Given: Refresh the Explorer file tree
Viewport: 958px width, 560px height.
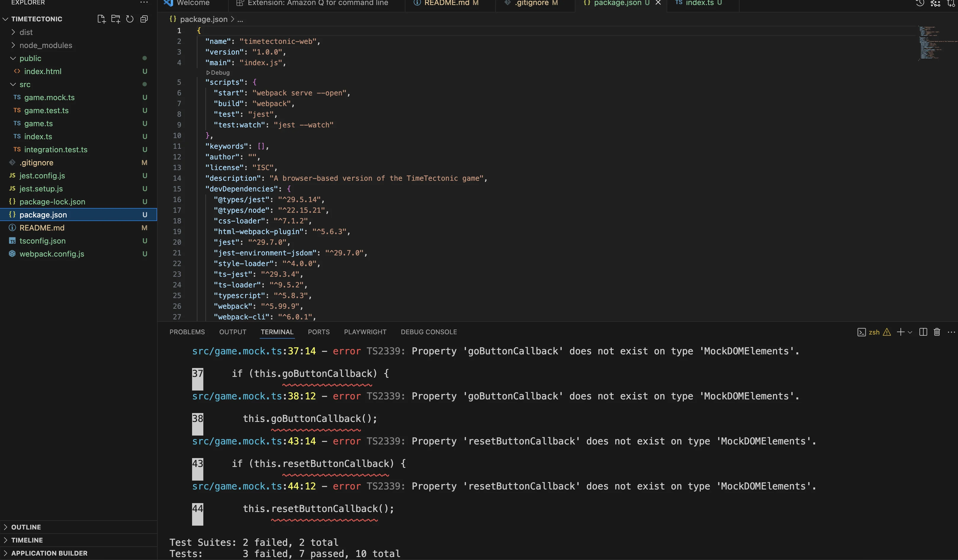Looking at the screenshot, I should tap(130, 19).
